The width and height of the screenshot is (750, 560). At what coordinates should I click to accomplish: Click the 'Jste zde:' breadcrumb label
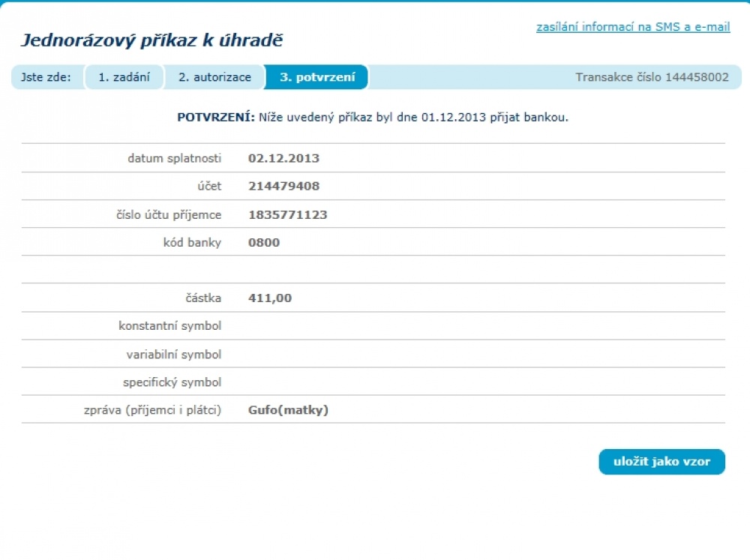(46, 77)
